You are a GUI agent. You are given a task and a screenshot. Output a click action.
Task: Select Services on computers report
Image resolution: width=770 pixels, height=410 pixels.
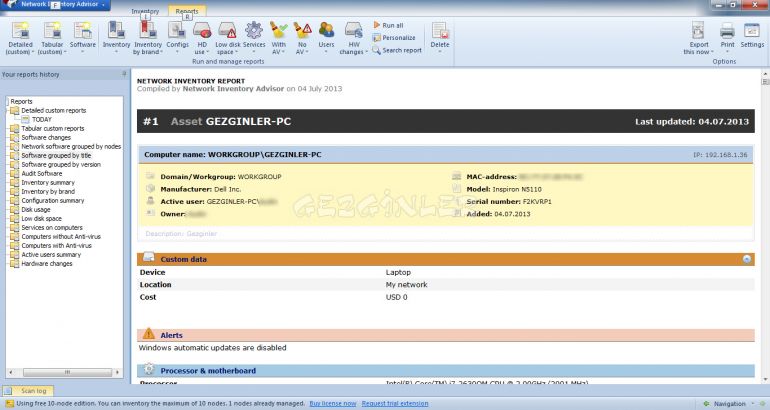tap(52, 227)
